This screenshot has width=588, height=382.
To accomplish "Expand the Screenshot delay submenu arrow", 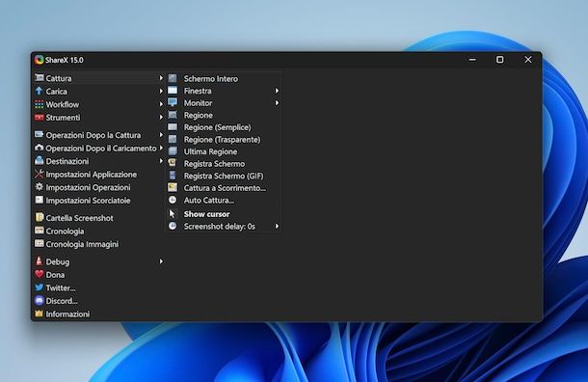I will point(277,226).
